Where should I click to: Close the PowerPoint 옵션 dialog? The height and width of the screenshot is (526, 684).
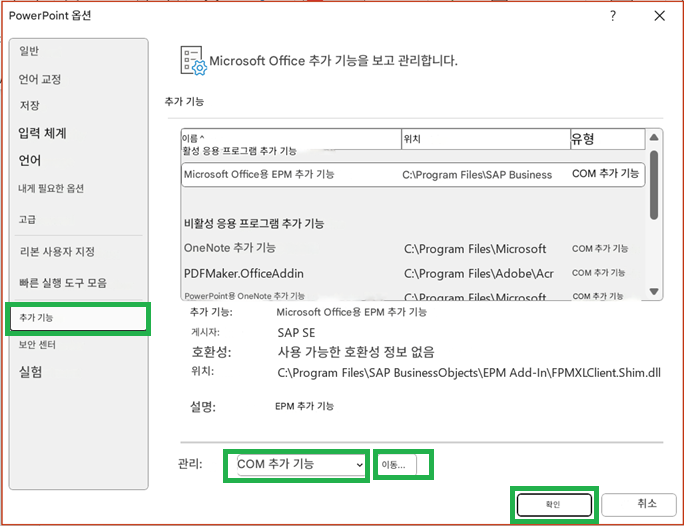click(660, 16)
